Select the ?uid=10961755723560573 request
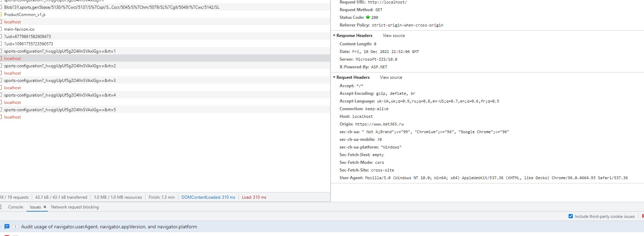 point(165,44)
